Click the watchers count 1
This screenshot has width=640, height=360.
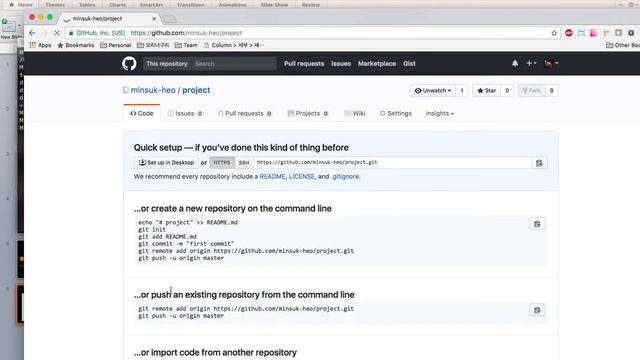(x=462, y=91)
